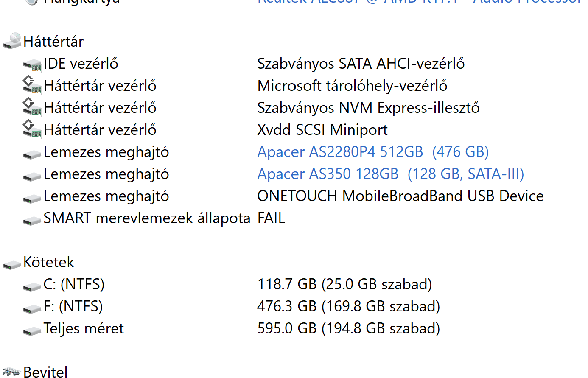Open the Apacer AS2280P4 512GB link
The image size is (588, 378).
[373, 152]
